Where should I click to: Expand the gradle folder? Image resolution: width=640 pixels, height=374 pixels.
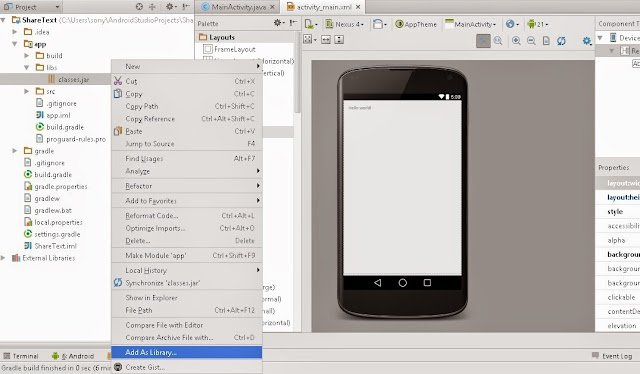15,151
